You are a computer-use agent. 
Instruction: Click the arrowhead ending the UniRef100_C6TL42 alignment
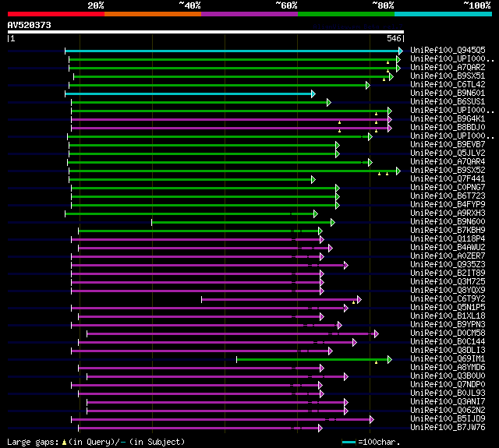368,85
